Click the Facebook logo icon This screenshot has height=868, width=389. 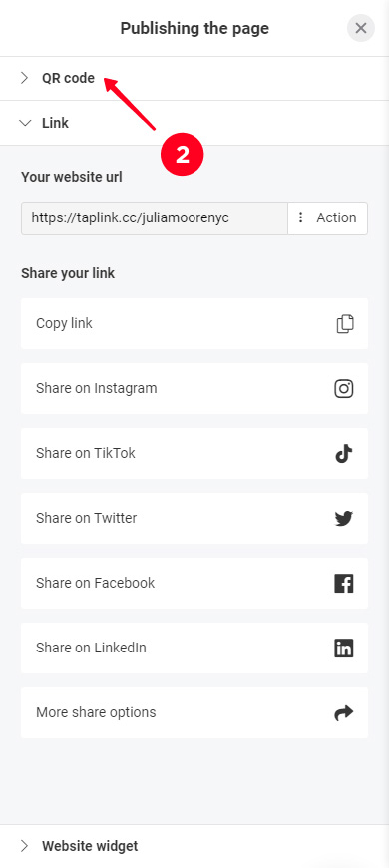pos(344,583)
